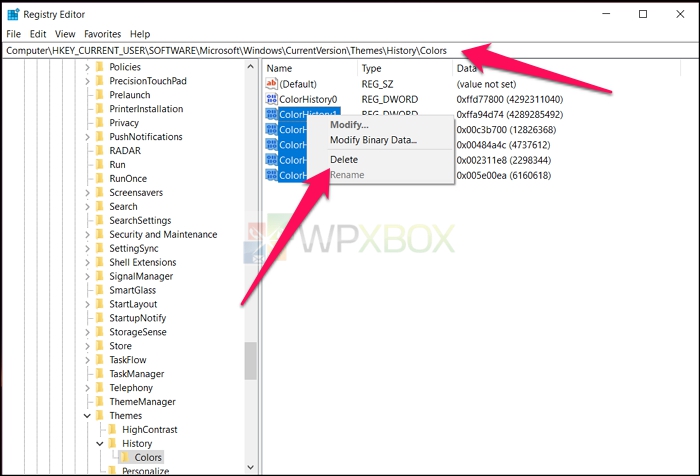Open the File menu
Screen dimensions: 700x476
(13, 34)
